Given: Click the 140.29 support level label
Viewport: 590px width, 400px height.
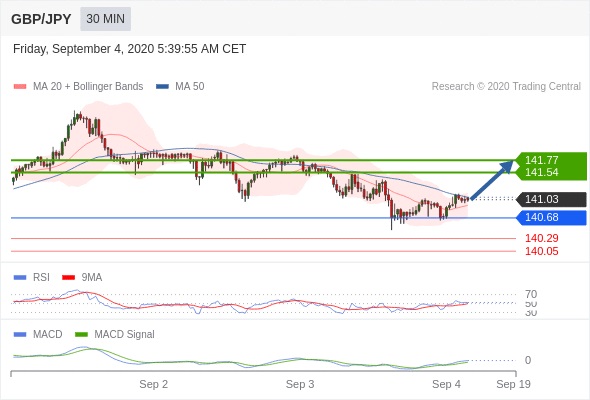Looking at the screenshot, I should tap(541, 238).
